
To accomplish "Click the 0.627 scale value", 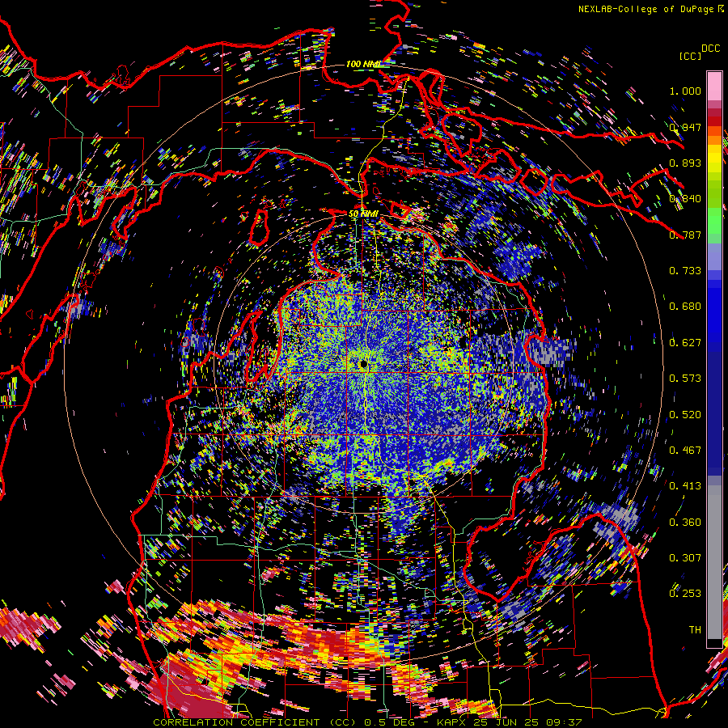I will (x=685, y=342).
